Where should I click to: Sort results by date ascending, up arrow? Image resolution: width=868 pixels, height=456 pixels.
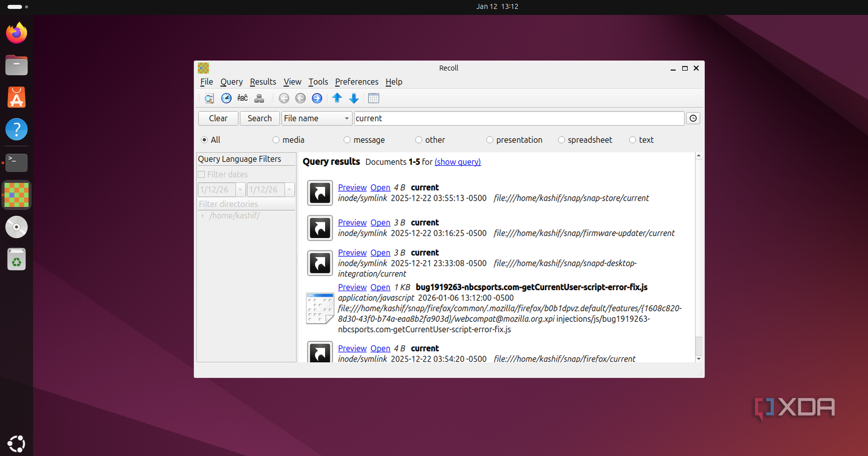(337, 98)
